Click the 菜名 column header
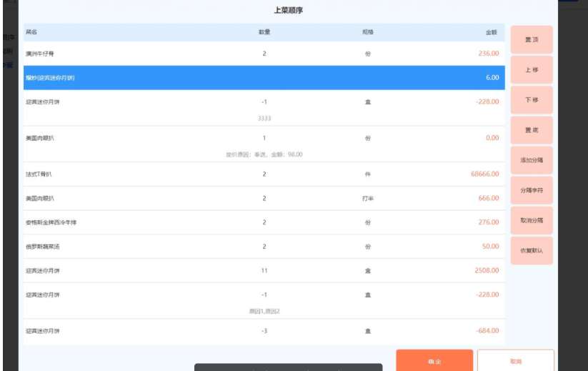The width and height of the screenshot is (588, 371). coord(31,32)
